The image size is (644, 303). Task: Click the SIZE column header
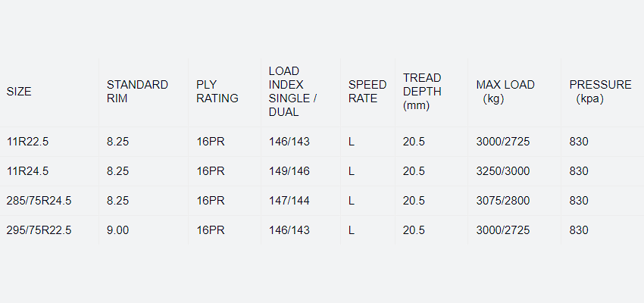[x=20, y=92]
